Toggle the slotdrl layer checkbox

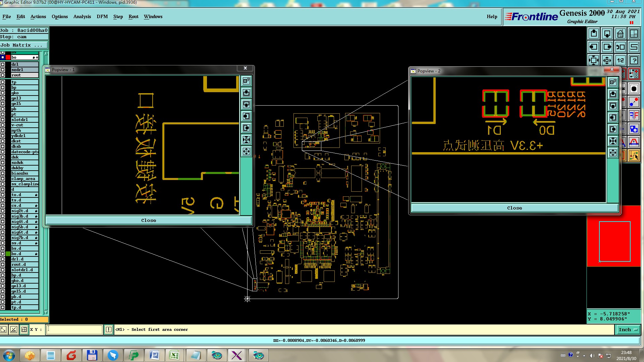point(3,120)
